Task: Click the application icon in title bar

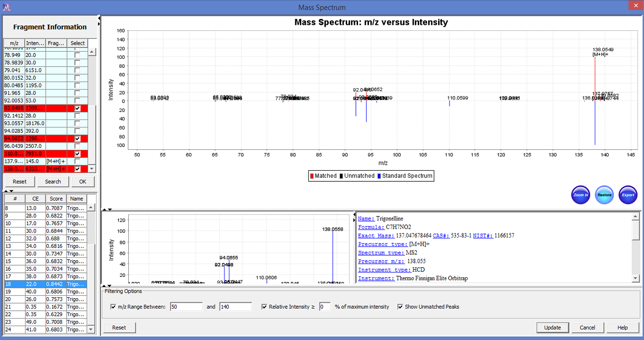Action: coord(6,7)
